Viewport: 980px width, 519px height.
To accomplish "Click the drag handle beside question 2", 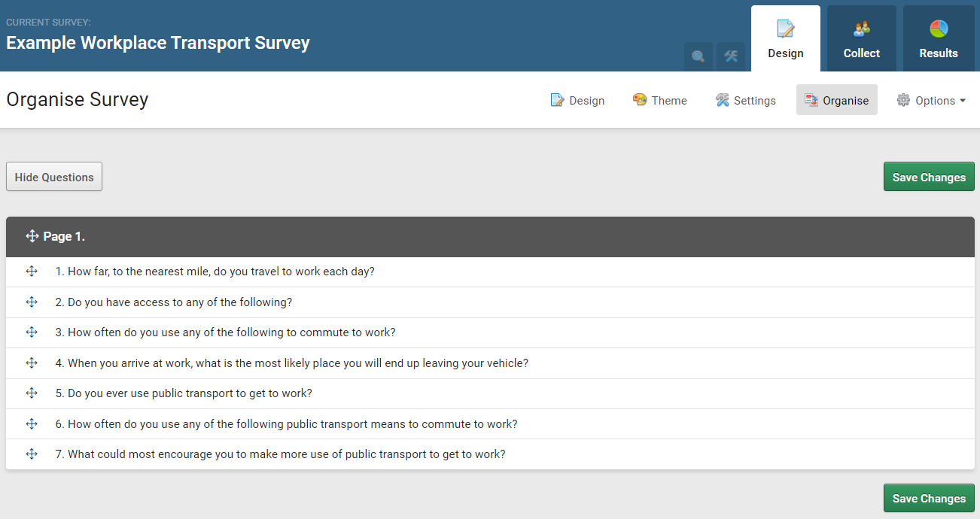I will [x=32, y=302].
